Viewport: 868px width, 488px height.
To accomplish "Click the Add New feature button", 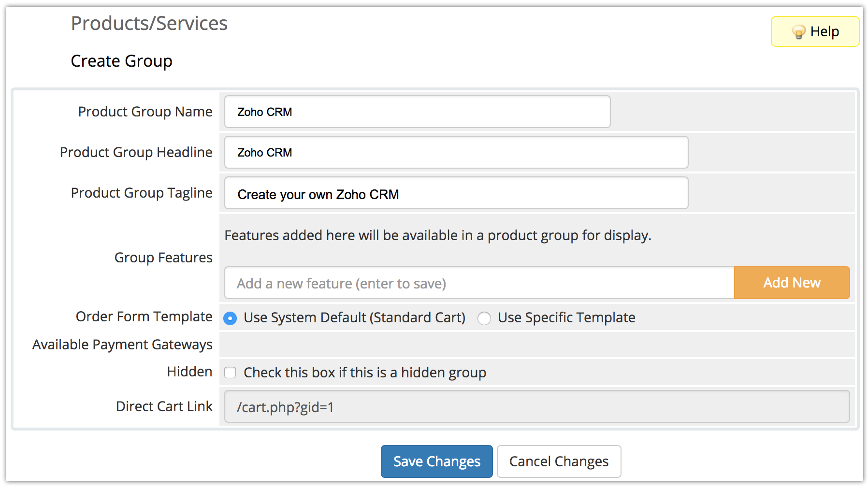I will 792,283.
